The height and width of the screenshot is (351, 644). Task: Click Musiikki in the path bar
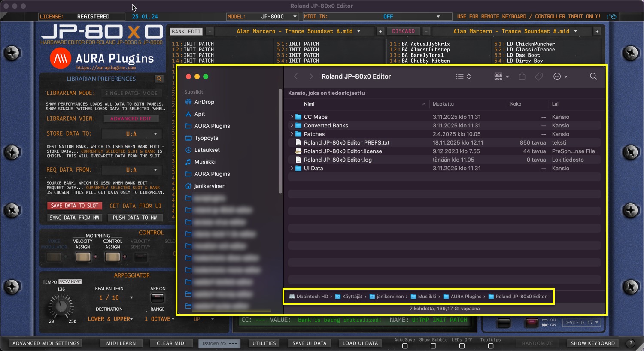pos(427,297)
